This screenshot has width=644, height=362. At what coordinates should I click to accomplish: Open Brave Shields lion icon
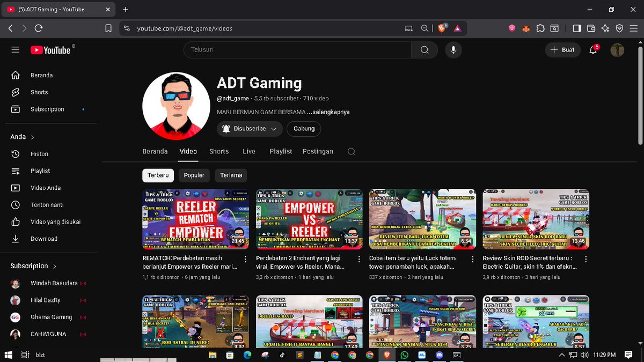tap(442, 28)
